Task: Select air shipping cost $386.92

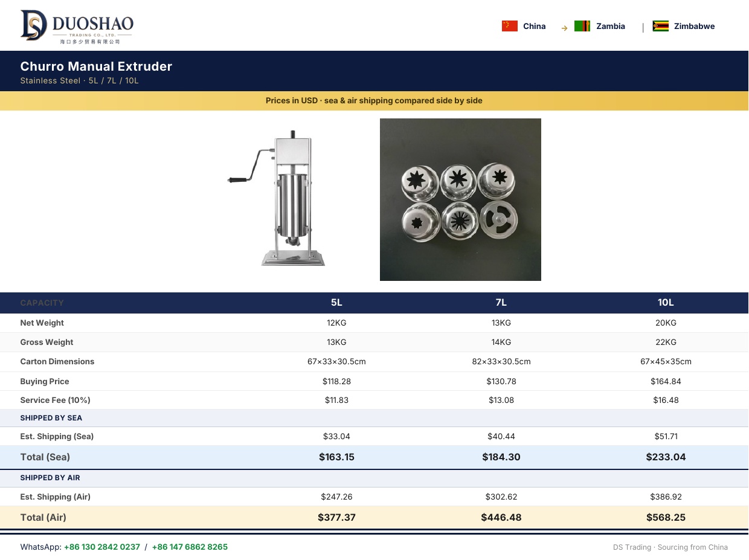Action: pos(666,497)
